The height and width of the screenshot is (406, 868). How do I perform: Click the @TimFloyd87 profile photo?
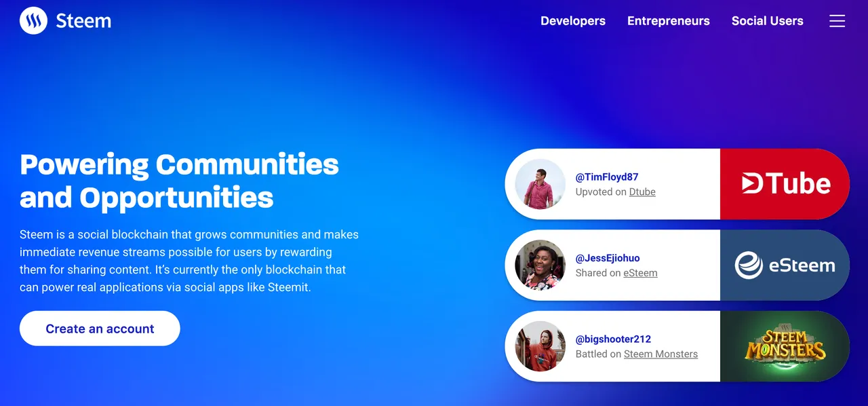click(540, 184)
